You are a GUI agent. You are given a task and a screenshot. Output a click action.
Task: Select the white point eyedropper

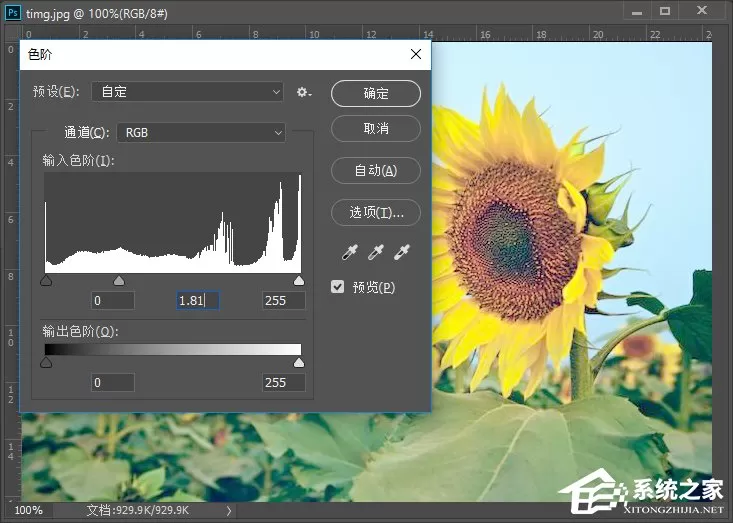pyautogui.click(x=402, y=252)
